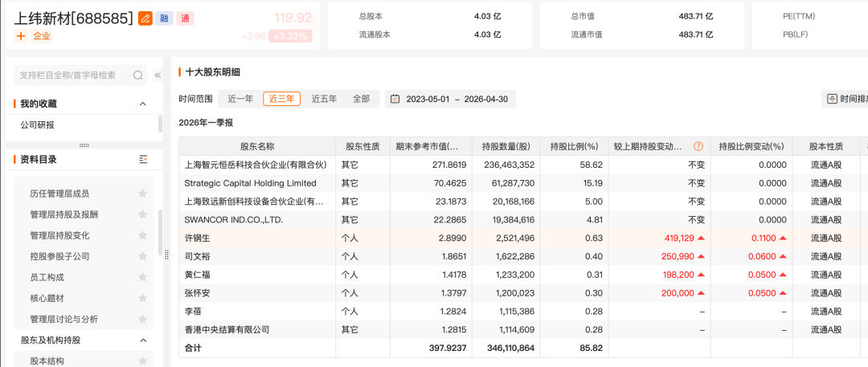Open 公司研报 in my favorites

click(38, 124)
